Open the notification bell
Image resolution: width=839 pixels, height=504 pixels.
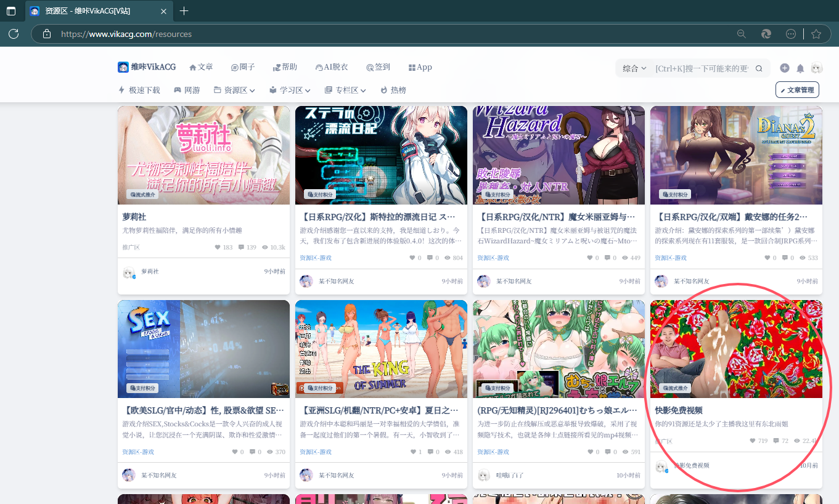coord(800,68)
